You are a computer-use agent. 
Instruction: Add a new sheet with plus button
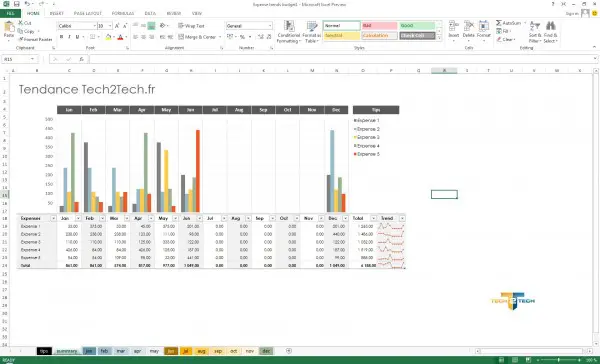pyautogui.click(x=289, y=351)
